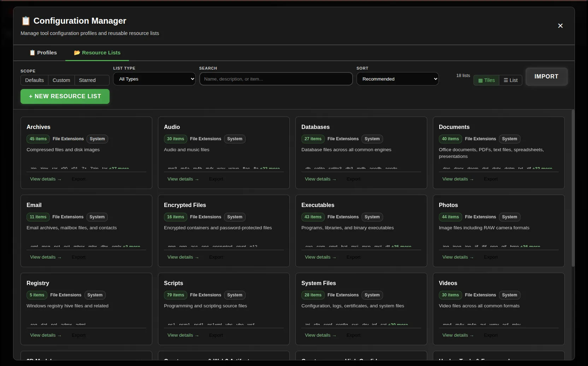The height and width of the screenshot is (366, 588).
Task: Click the search input field
Action: tap(276, 79)
